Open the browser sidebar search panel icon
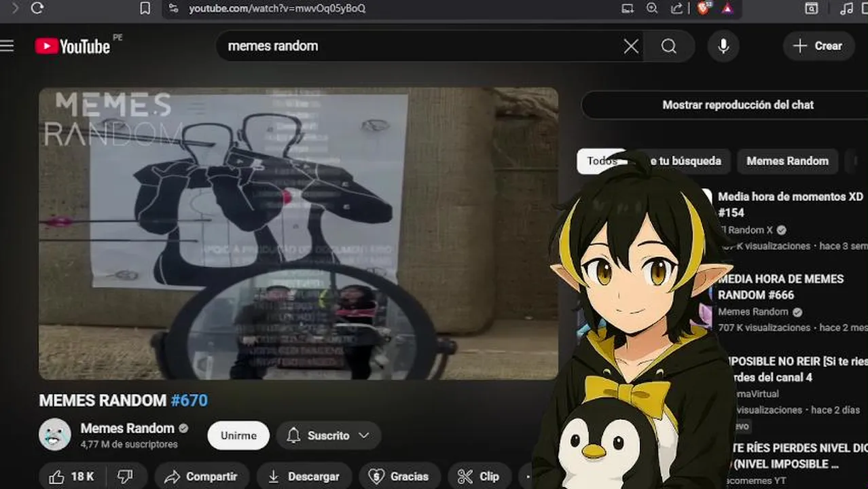 [x=812, y=8]
